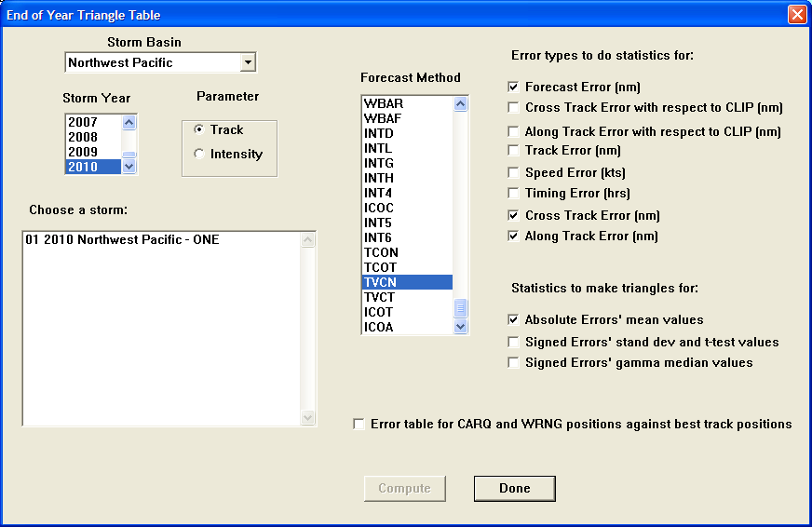Select the Intensity parameter radio button

tap(199, 155)
